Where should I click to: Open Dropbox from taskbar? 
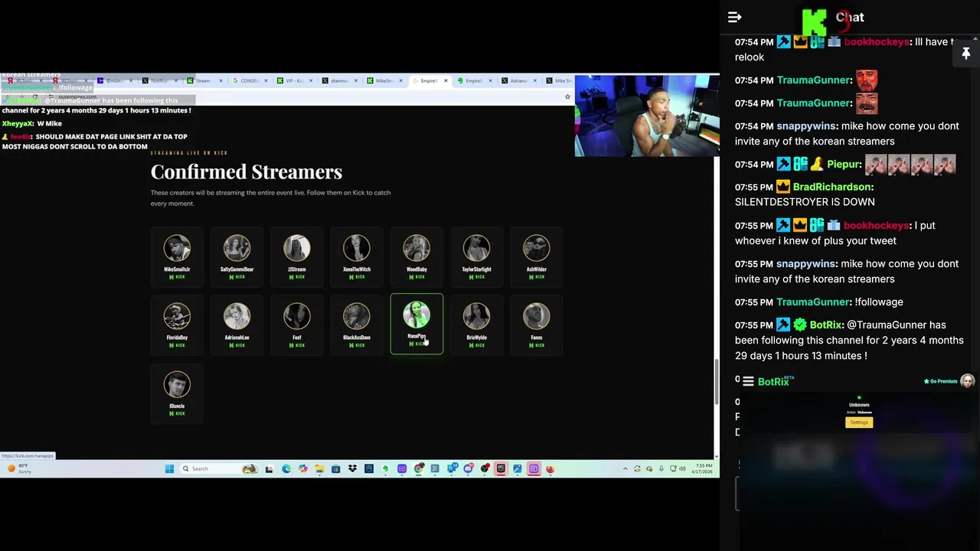point(352,468)
